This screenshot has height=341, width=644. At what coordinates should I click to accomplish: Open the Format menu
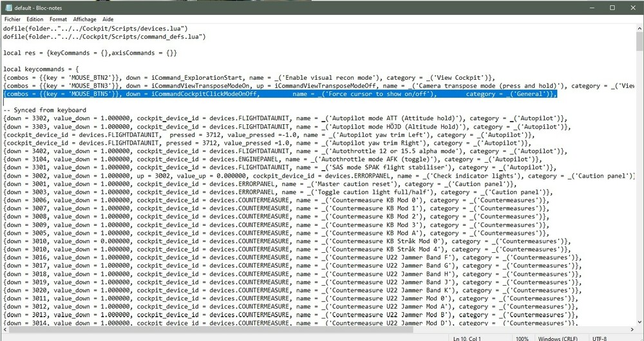(x=58, y=19)
